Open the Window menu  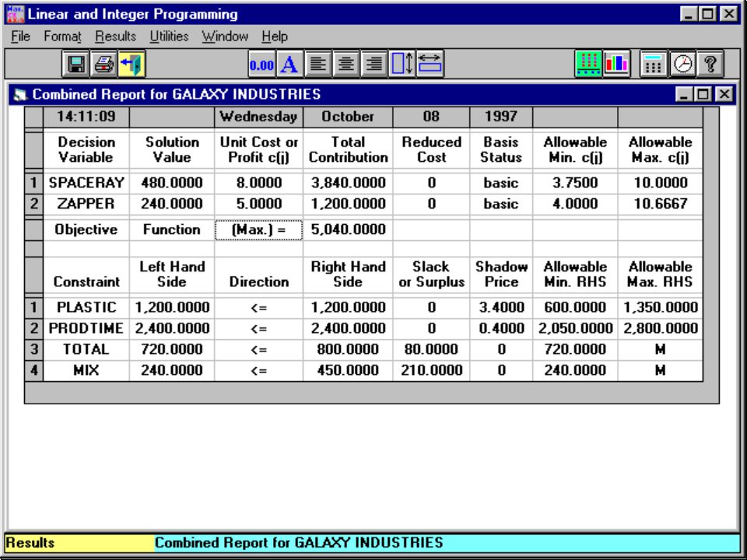click(225, 37)
